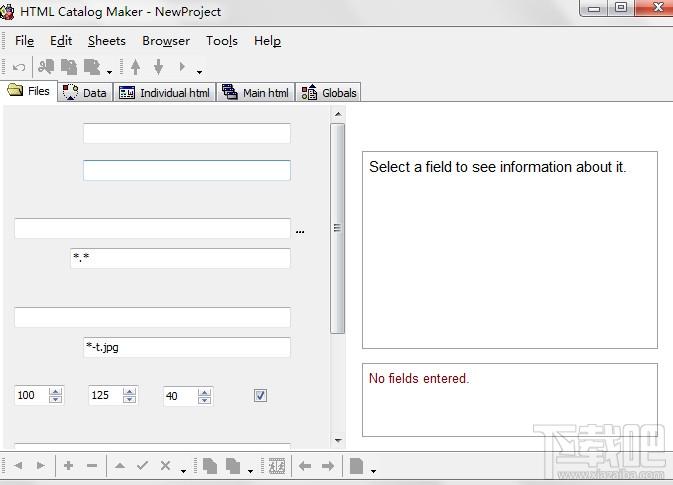
Task: Open the dropdown after the bottom page icon
Action: 373,469
